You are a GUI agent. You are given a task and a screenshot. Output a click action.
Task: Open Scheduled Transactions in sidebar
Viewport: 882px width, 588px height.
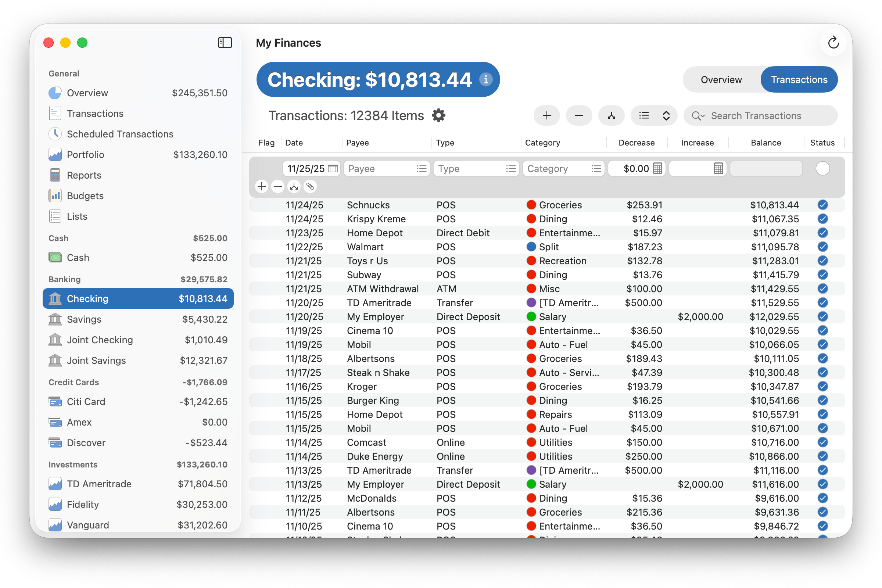(120, 134)
